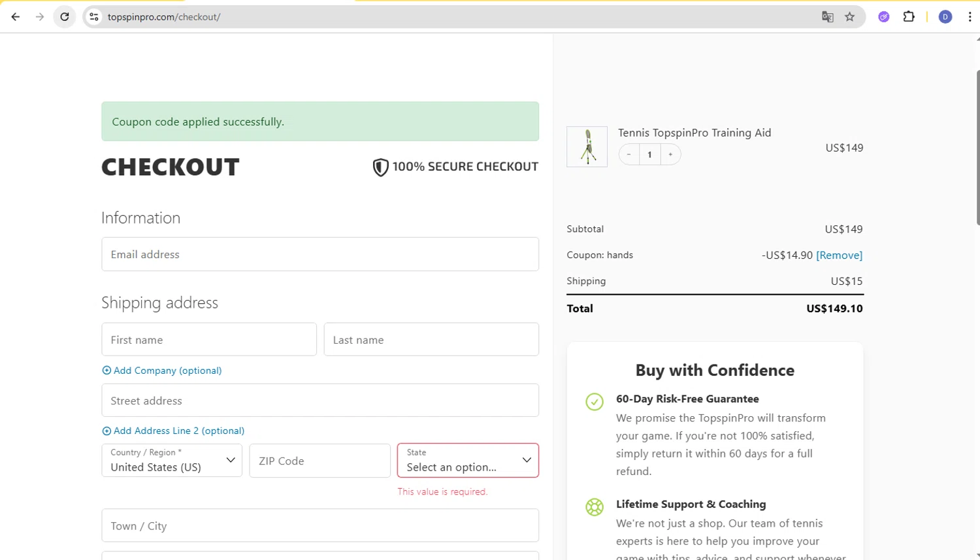Focus the ZIP Code field
The height and width of the screenshot is (560, 980).
click(319, 461)
